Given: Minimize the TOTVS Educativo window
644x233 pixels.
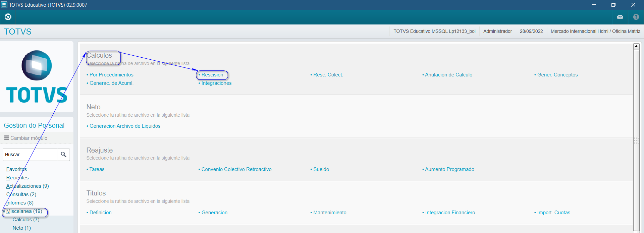Looking at the screenshot, I should point(594,5).
